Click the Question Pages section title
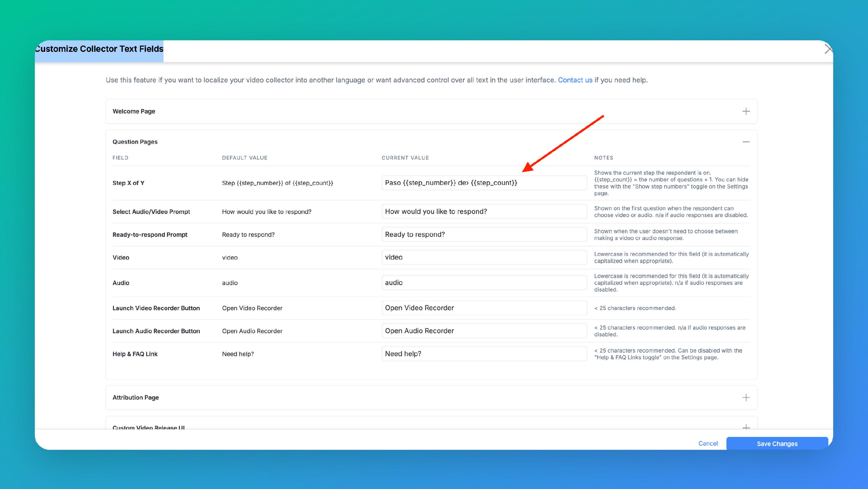Viewport: 868px width, 489px height. 135,142
